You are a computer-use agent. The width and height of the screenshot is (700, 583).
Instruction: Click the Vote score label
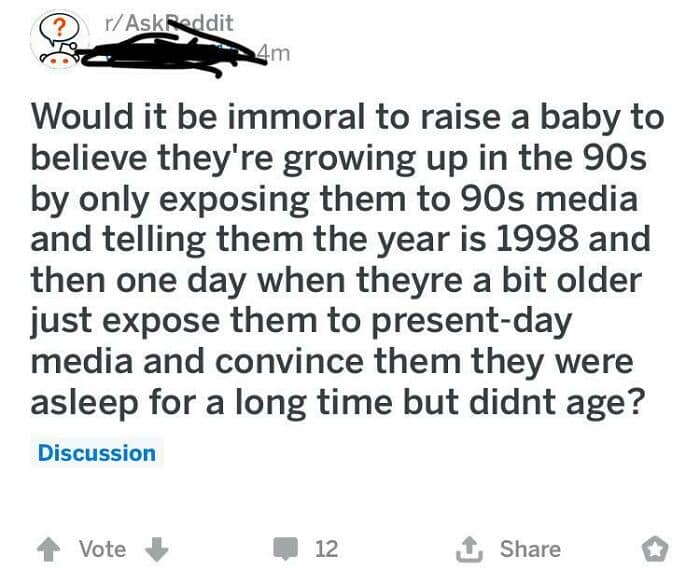(102, 548)
